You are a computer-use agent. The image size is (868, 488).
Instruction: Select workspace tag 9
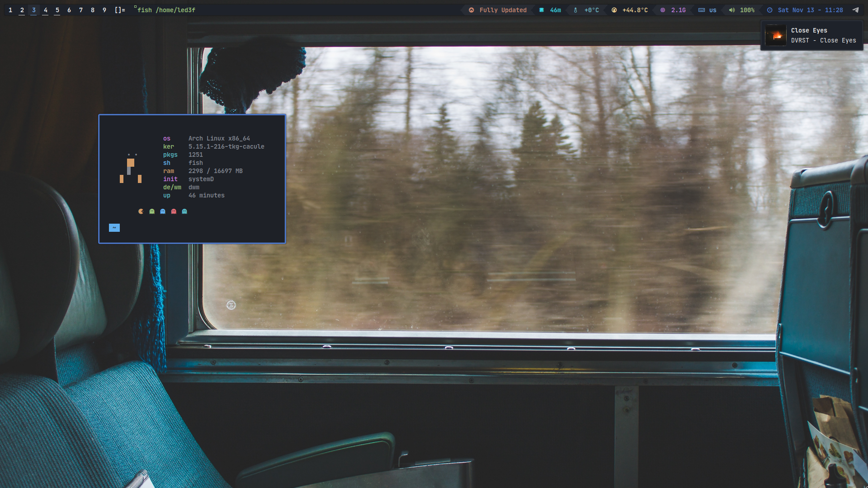(x=104, y=10)
